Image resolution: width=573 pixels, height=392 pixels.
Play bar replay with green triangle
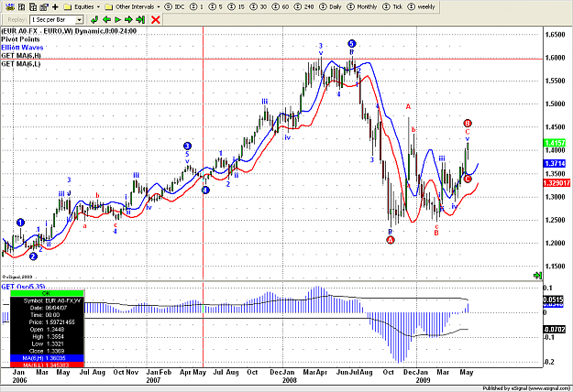click(x=117, y=20)
